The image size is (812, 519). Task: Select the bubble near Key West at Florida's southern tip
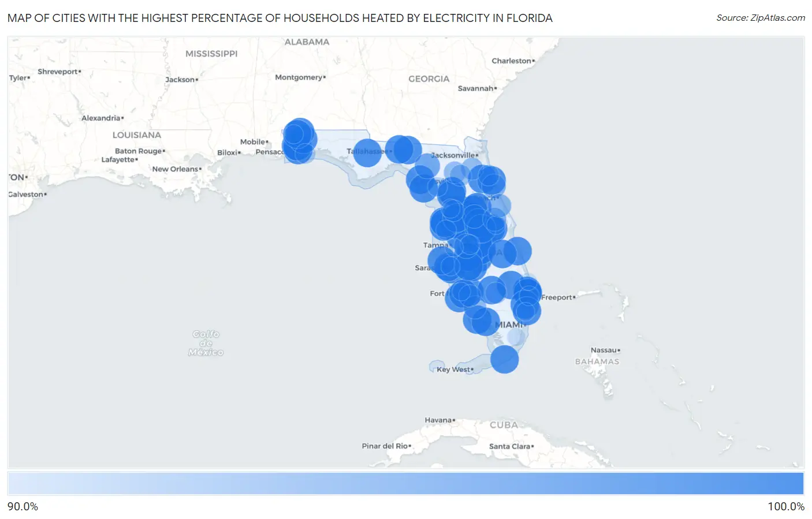(504, 359)
